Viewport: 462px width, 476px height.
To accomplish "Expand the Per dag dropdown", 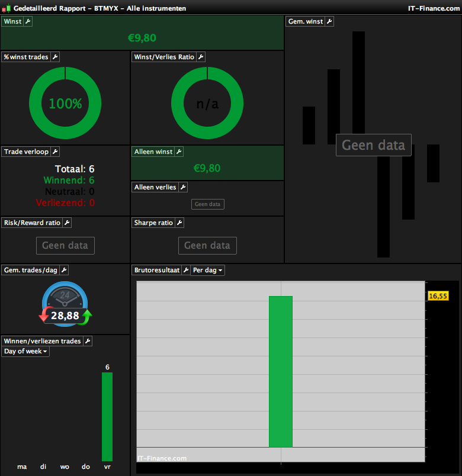I will pos(208,270).
